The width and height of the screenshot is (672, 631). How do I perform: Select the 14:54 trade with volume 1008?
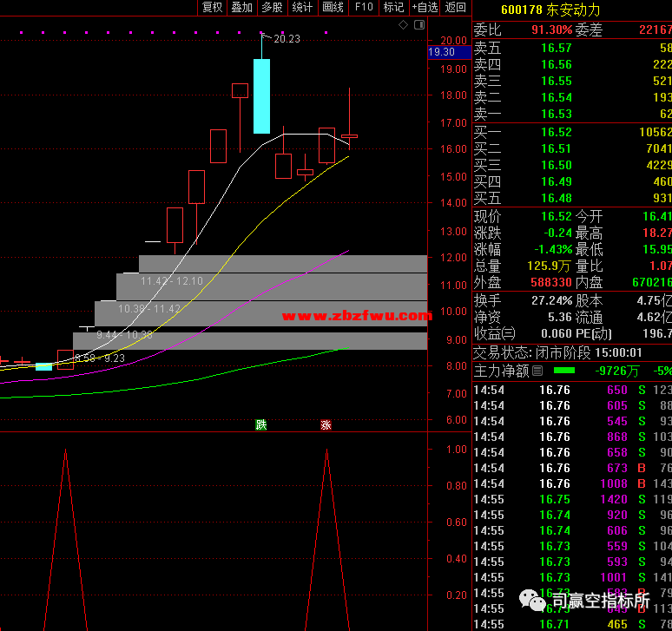(x=572, y=483)
